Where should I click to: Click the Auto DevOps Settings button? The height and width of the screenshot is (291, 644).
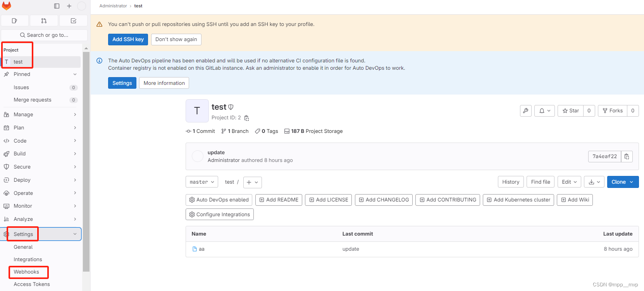tap(122, 83)
